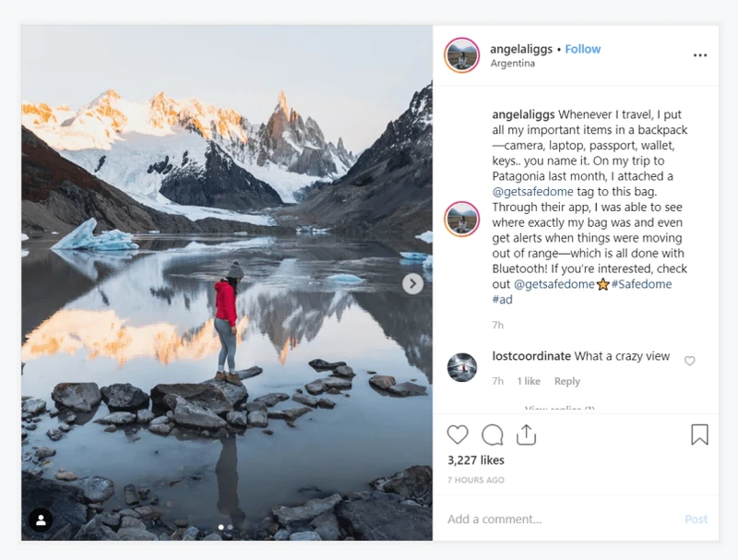738x560 pixels.
Task: Share the post with the upload icon
Action: pyautogui.click(x=526, y=435)
